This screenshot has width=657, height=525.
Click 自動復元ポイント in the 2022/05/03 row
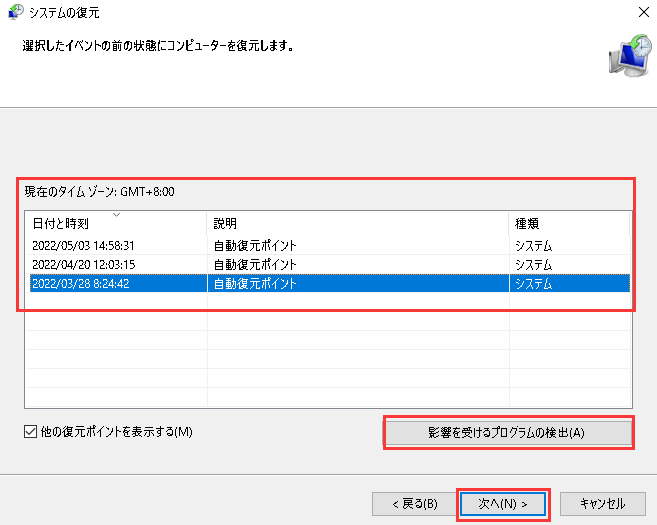click(x=255, y=246)
